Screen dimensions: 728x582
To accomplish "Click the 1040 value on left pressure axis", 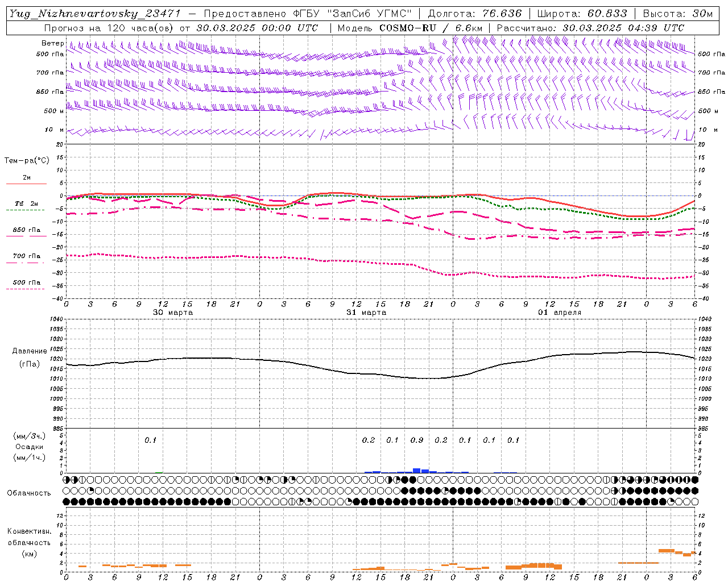I will pyautogui.click(x=57, y=319).
